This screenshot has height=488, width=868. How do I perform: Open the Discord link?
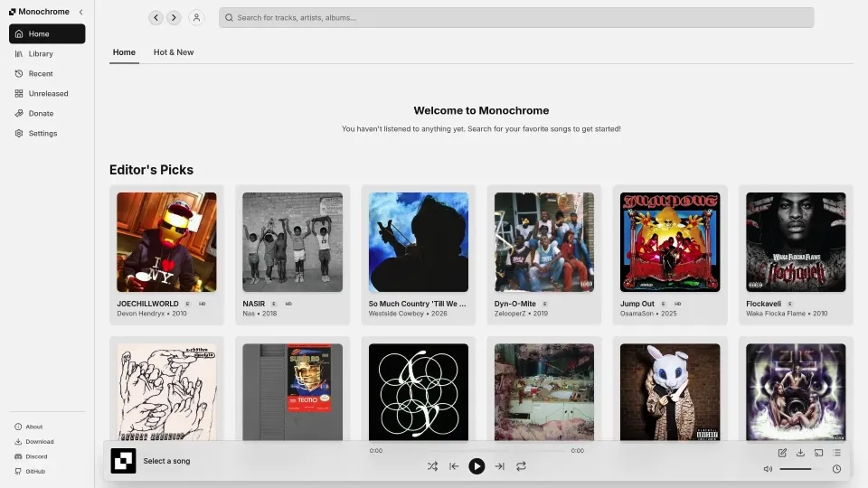(31, 456)
